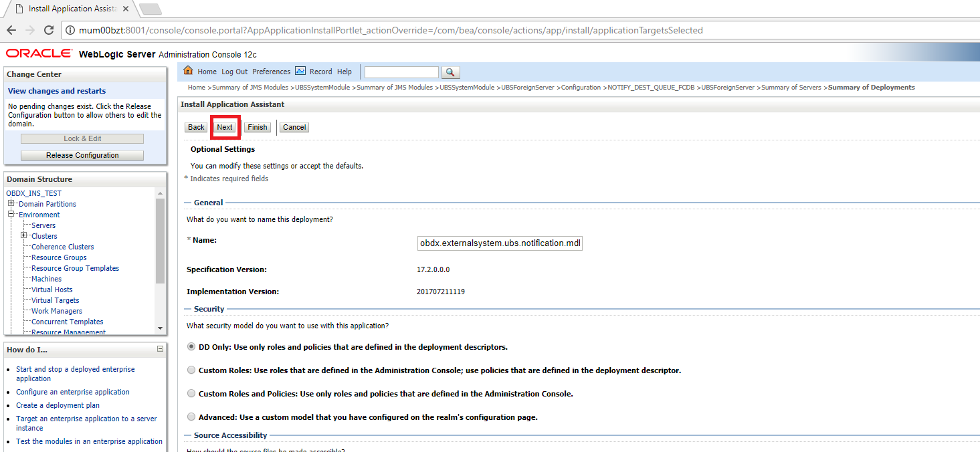Click the new blank browser tab
Viewport: 980px width, 452px height.
[x=150, y=9]
